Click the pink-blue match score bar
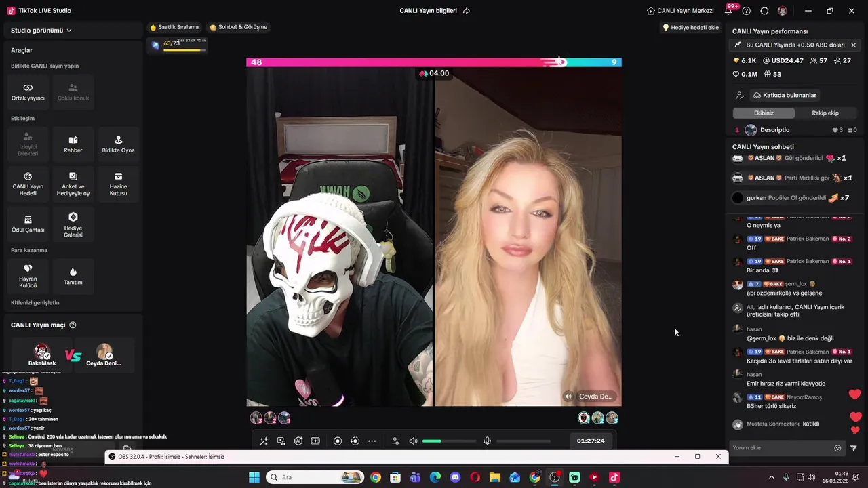The image size is (868, 488). point(434,62)
